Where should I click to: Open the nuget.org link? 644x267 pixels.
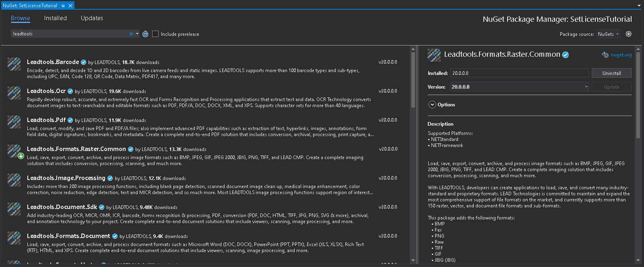coord(621,55)
